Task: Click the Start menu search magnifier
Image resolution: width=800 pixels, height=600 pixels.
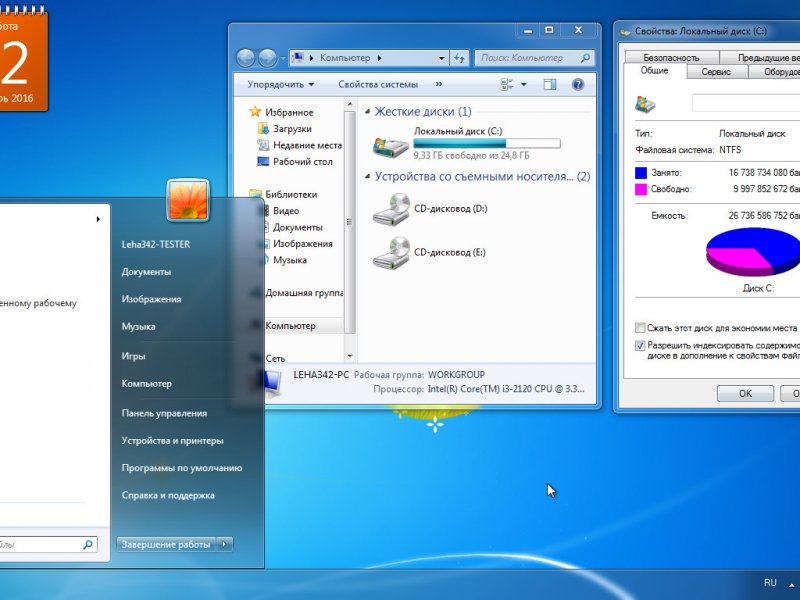Action: pos(88,544)
